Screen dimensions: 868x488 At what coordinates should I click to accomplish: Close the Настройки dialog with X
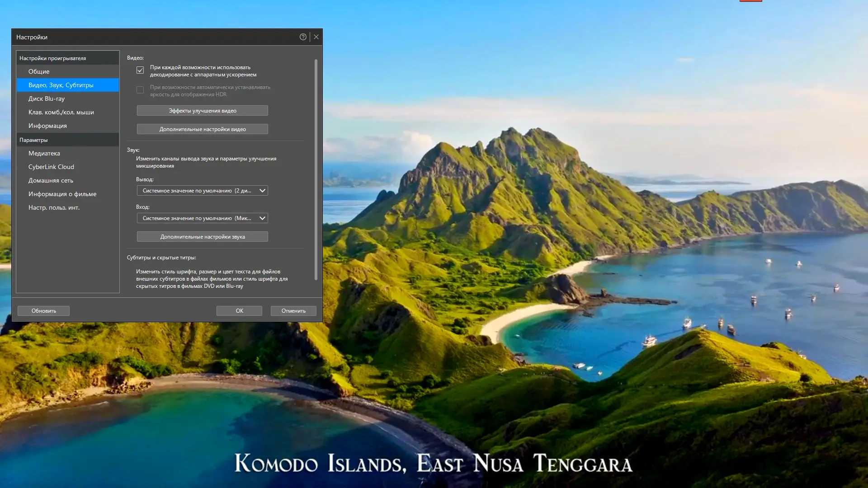[x=316, y=37]
